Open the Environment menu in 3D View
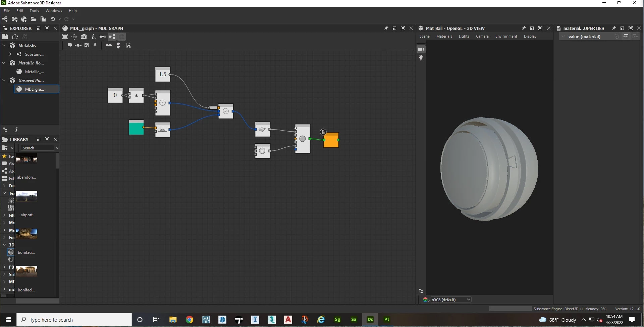The image size is (644, 327). click(506, 36)
